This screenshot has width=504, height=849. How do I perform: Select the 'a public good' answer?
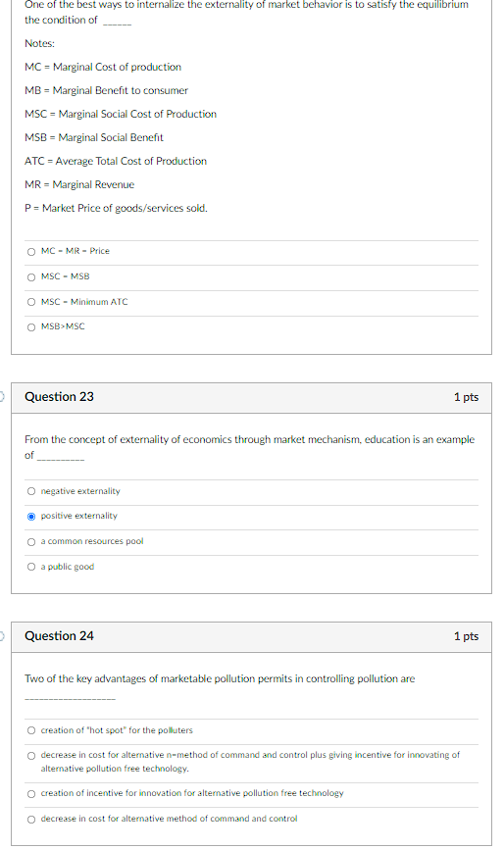pyautogui.click(x=31, y=567)
